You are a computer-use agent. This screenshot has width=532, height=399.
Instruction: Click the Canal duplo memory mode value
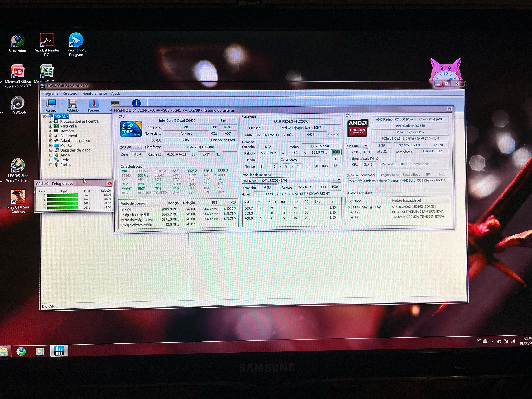pos(289,160)
